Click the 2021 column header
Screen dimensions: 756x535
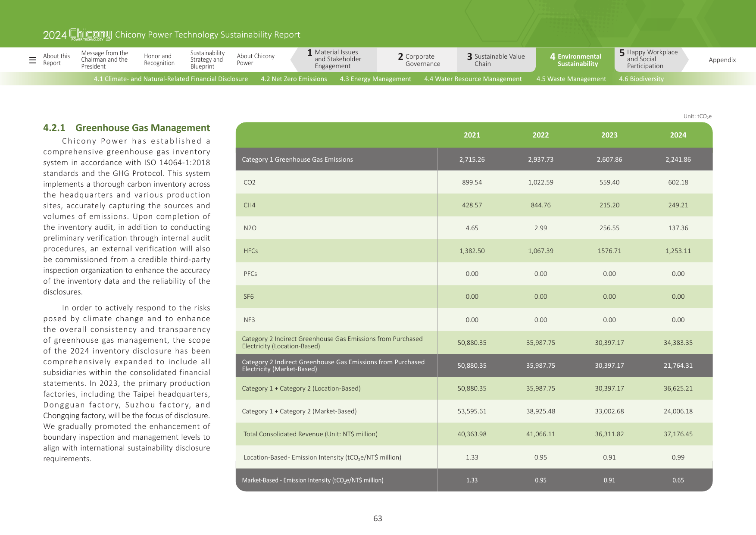(x=472, y=135)
